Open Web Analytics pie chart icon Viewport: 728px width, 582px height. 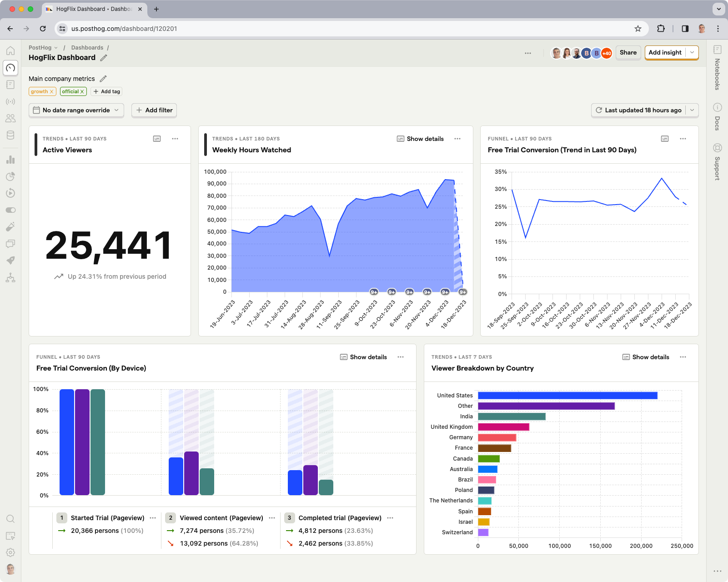10,176
